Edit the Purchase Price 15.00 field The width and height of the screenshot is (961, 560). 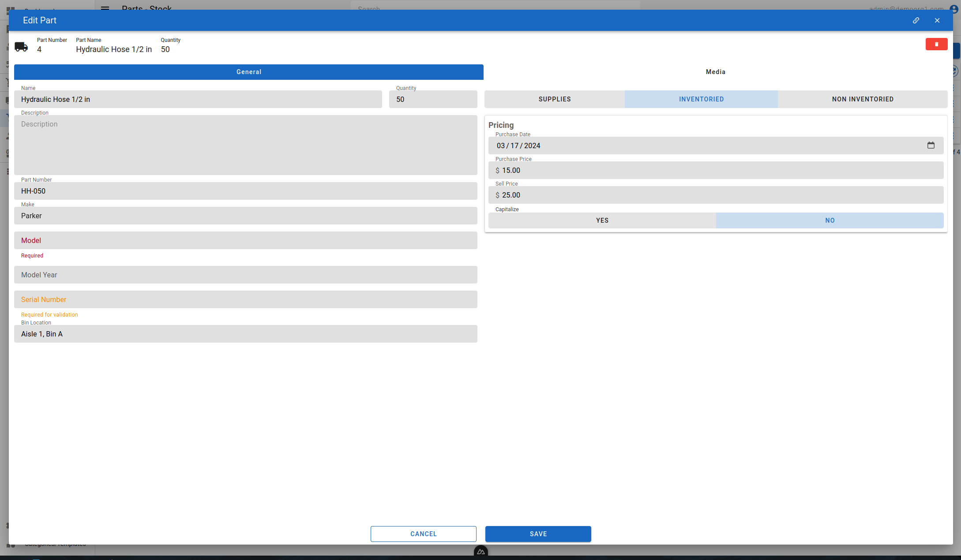716,170
